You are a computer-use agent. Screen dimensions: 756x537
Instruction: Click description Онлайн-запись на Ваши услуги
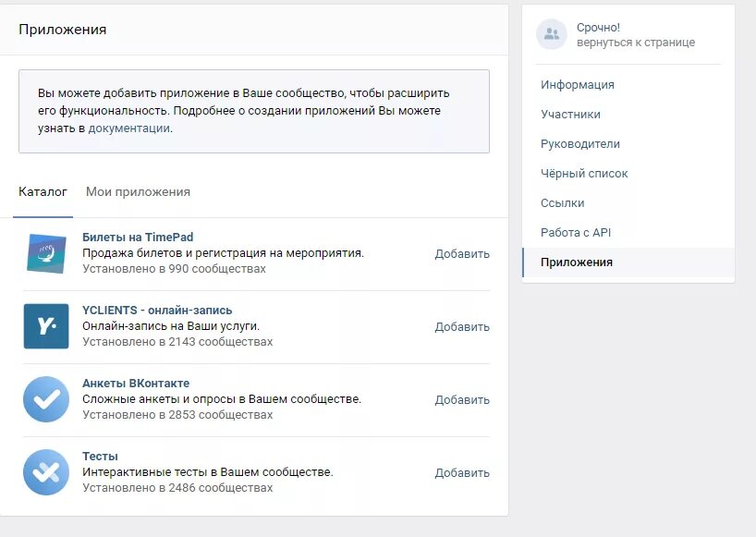pos(171,326)
